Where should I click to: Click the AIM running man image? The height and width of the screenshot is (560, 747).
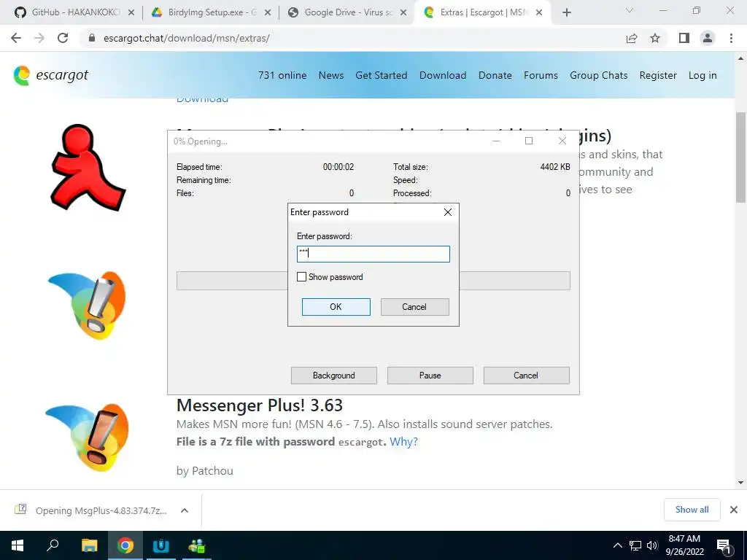88,167
